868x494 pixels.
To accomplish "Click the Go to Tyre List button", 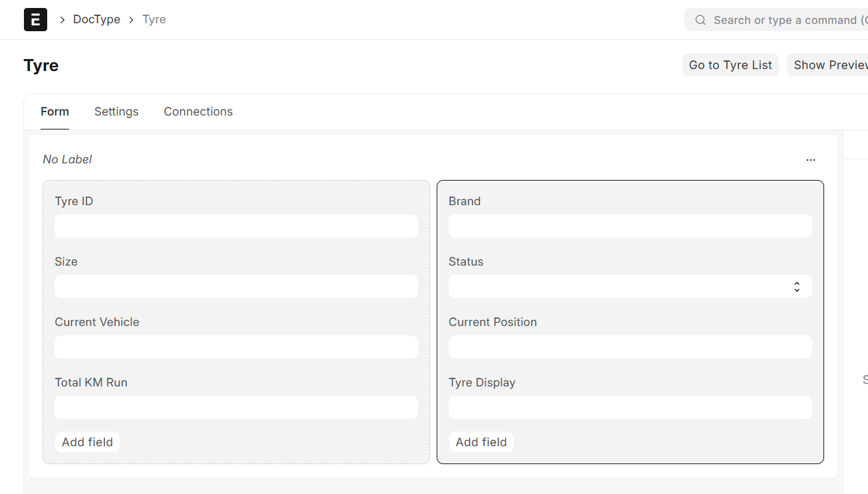I will pos(730,65).
